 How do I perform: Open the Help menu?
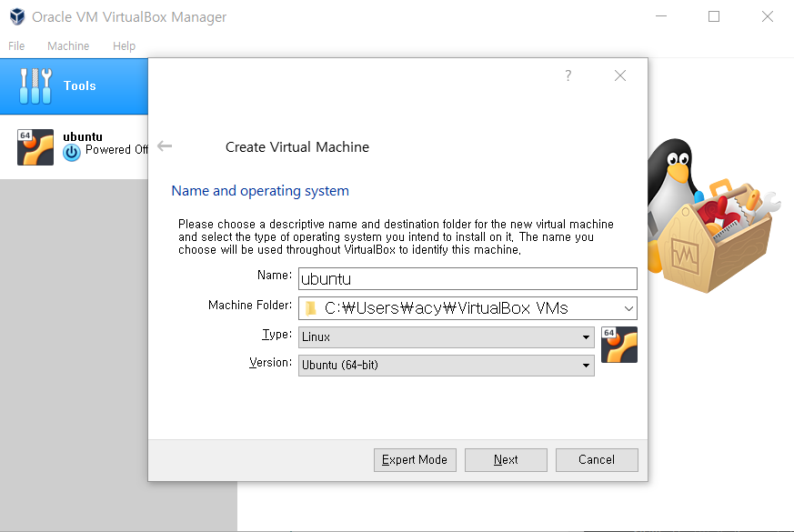pyautogui.click(x=125, y=45)
